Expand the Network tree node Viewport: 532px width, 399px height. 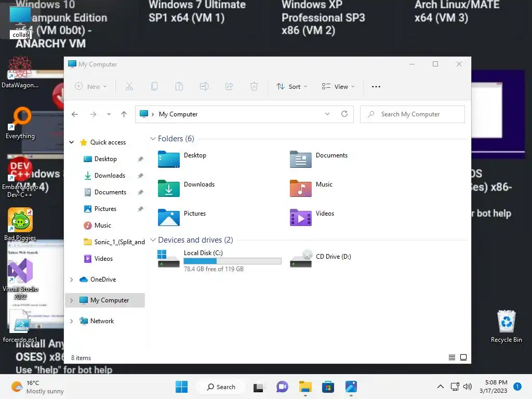click(72, 321)
